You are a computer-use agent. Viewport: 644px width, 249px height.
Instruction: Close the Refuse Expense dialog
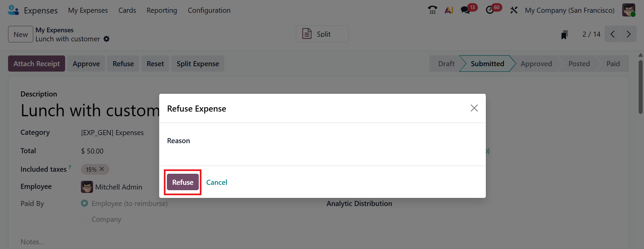pyautogui.click(x=474, y=108)
